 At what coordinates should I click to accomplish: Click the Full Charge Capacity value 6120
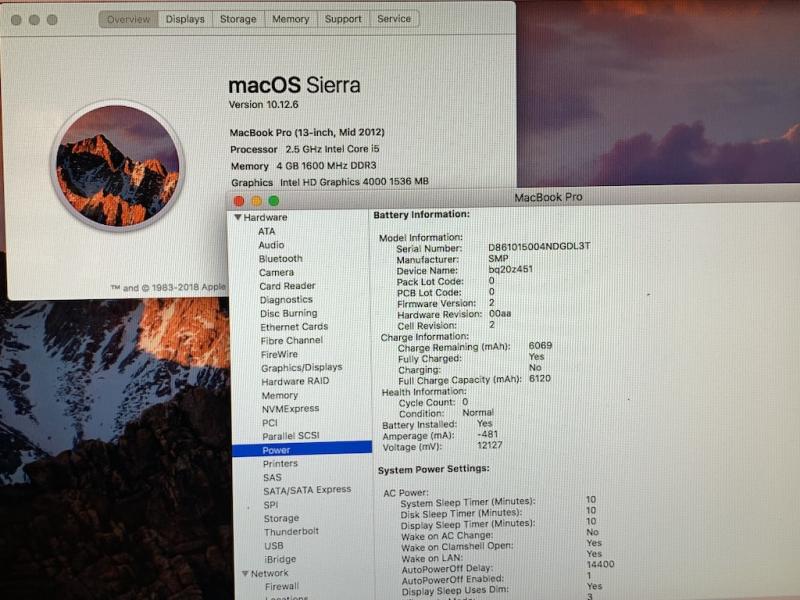pyautogui.click(x=540, y=379)
